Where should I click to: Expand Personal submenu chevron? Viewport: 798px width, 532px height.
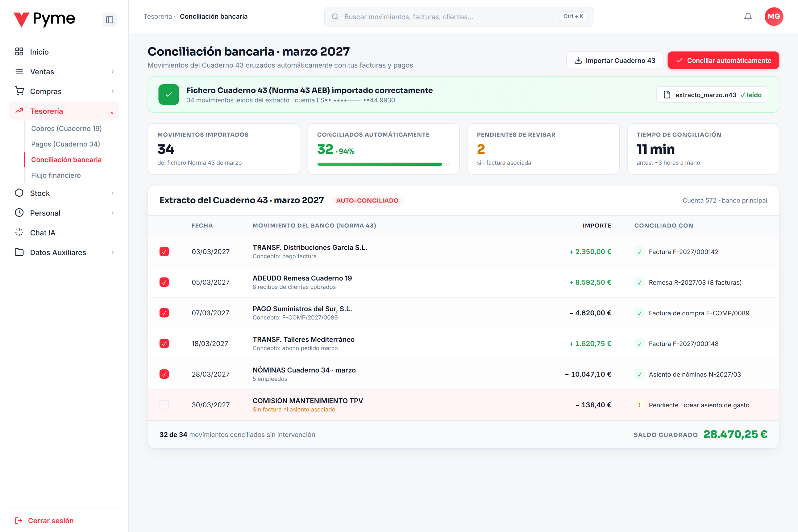click(x=113, y=213)
